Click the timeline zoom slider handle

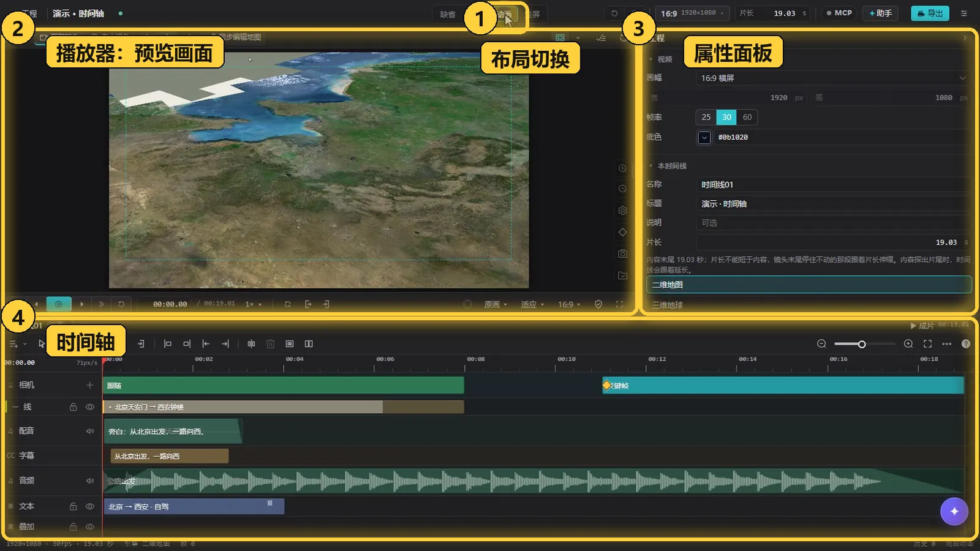pos(862,344)
